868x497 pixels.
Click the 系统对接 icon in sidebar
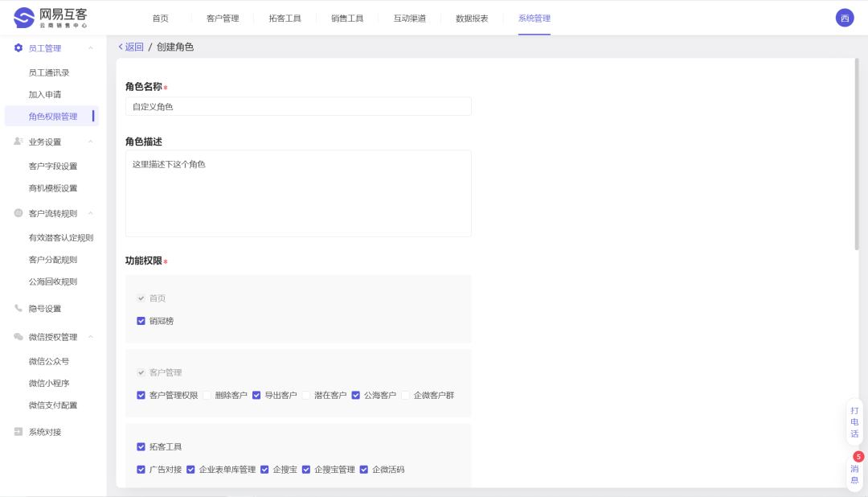click(x=18, y=432)
